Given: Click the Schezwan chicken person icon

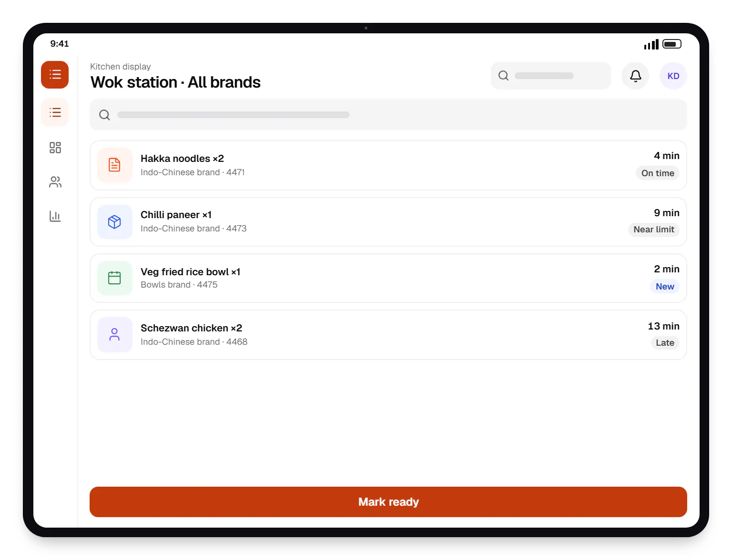Looking at the screenshot, I should (x=115, y=334).
